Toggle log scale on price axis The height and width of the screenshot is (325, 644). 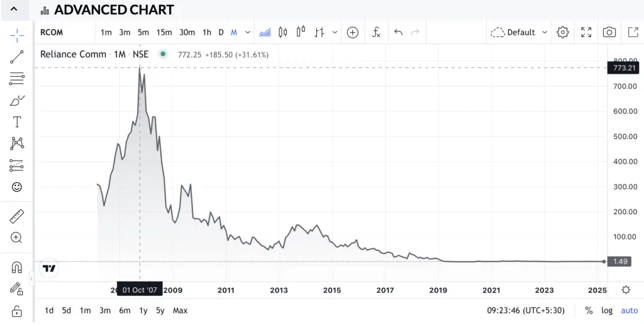pos(607,310)
